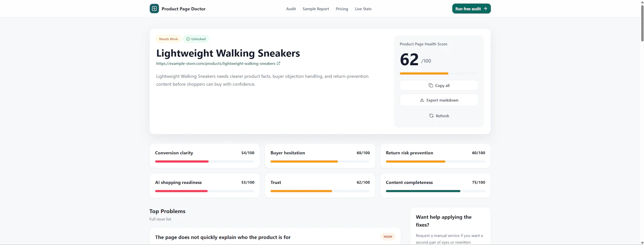This screenshot has height=245, width=644.
Task: Click the Product Page Doctor logo icon
Action: point(154,8)
